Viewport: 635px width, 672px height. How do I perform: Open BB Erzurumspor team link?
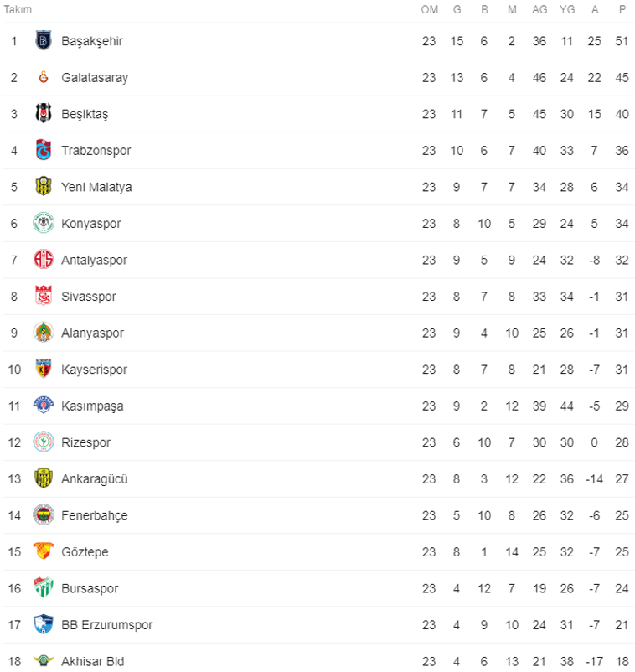pyautogui.click(x=106, y=625)
